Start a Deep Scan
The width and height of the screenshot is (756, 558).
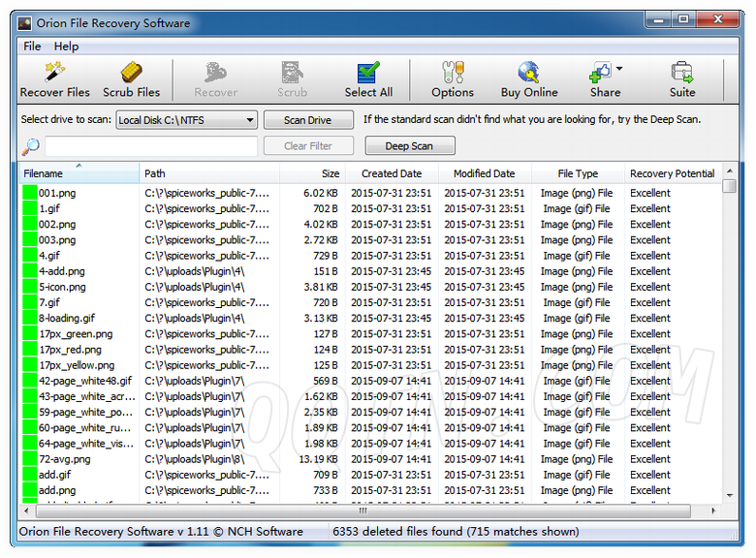[x=409, y=146]
